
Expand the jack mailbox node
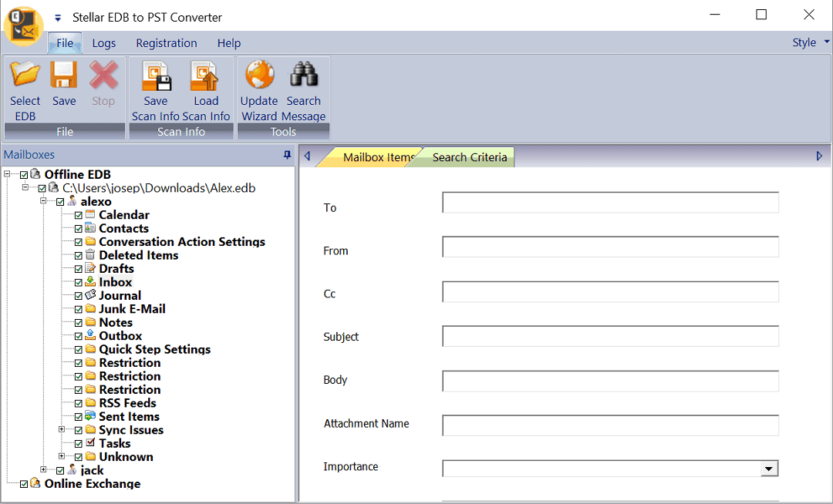pyautogui.click(x=43, y=469)
